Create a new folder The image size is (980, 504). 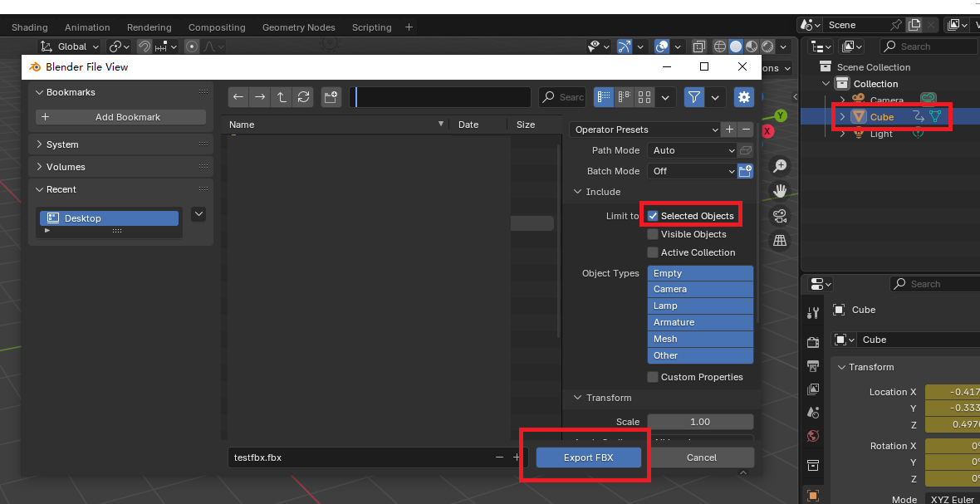coord(331,97)
